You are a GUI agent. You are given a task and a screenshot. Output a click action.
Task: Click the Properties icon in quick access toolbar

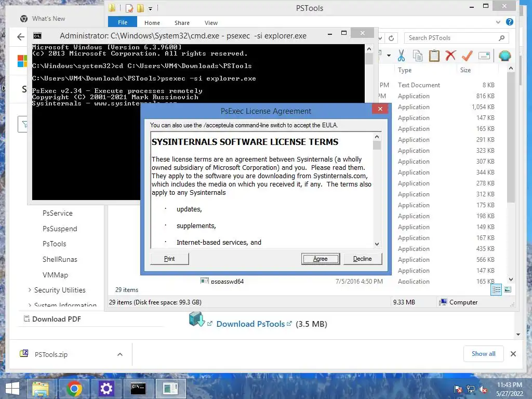[129, 8]
